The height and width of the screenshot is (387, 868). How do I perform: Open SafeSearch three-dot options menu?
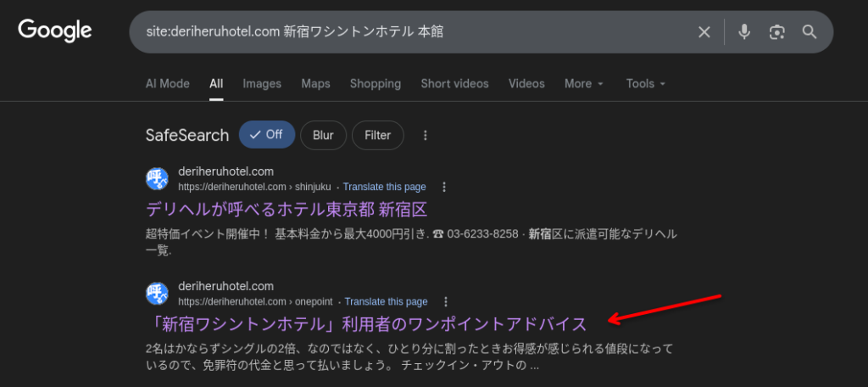click(x=426, y=135)
